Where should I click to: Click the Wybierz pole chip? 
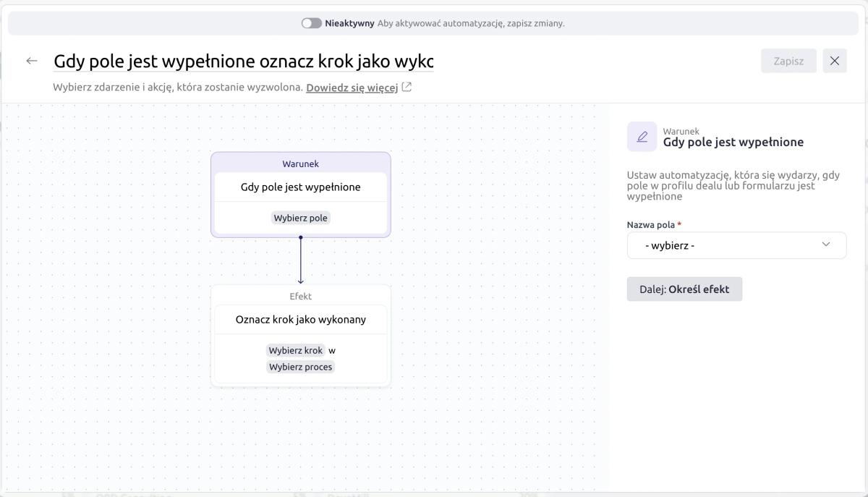(301, 218)
